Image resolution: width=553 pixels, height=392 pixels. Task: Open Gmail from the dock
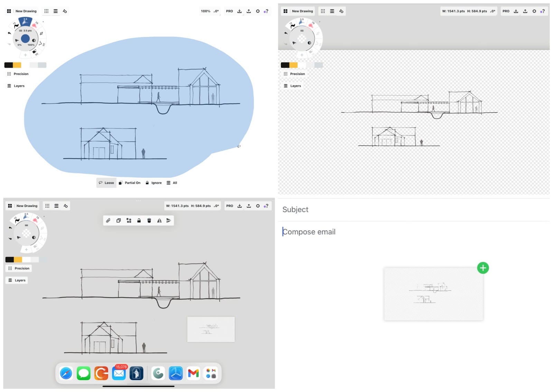193,373
